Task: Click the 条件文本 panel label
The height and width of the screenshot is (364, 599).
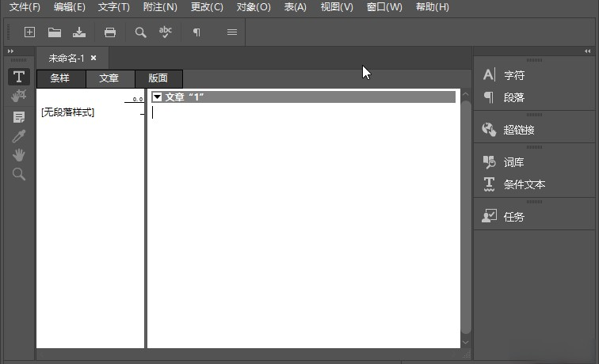Action: click(x=525, y=184)
